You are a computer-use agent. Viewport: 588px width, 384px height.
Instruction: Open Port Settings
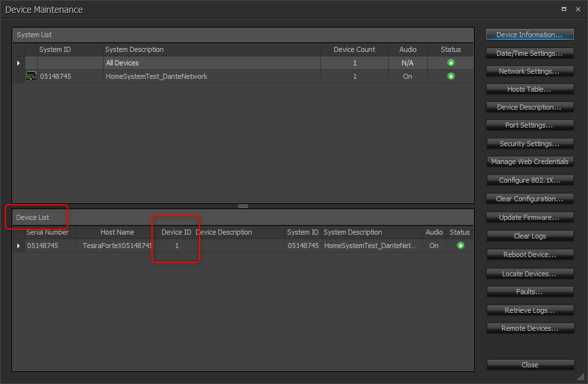click(530, 125)
